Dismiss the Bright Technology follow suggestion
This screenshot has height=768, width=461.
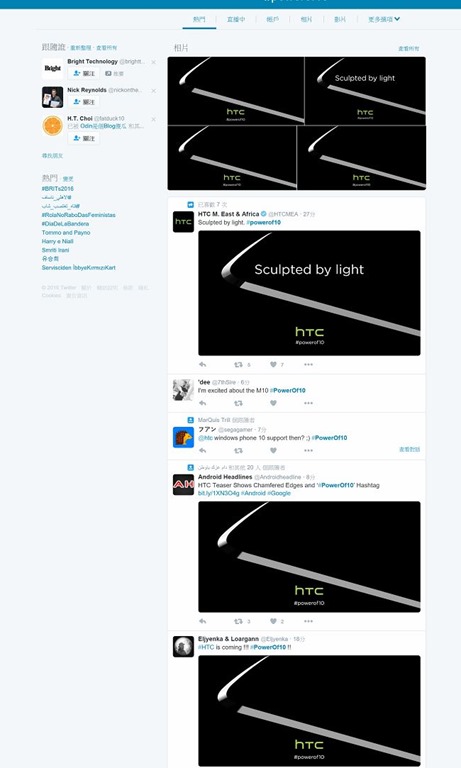click(153, 62)
